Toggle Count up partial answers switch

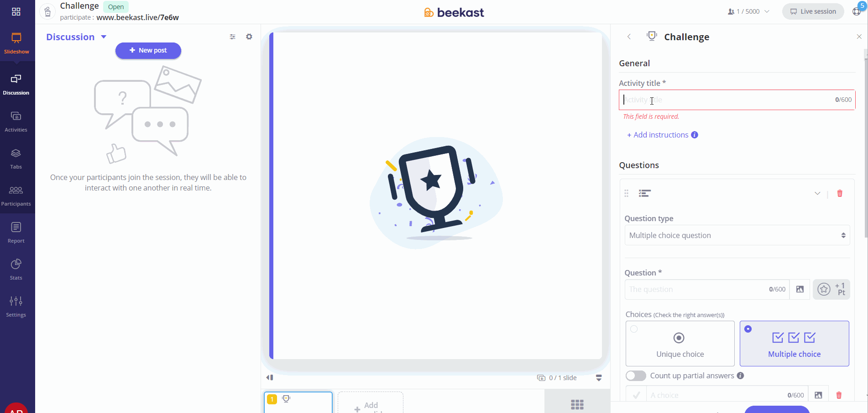[x=636, y=376]
